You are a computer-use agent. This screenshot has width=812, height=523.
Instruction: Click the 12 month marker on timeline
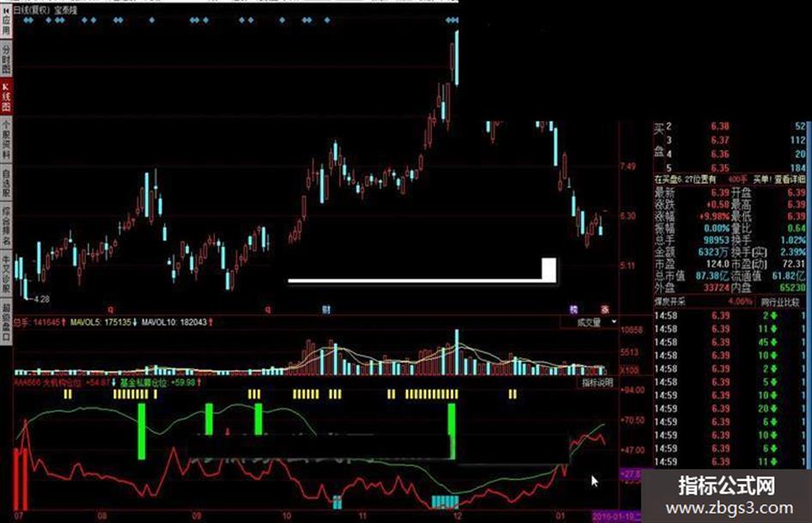point(457,516)
